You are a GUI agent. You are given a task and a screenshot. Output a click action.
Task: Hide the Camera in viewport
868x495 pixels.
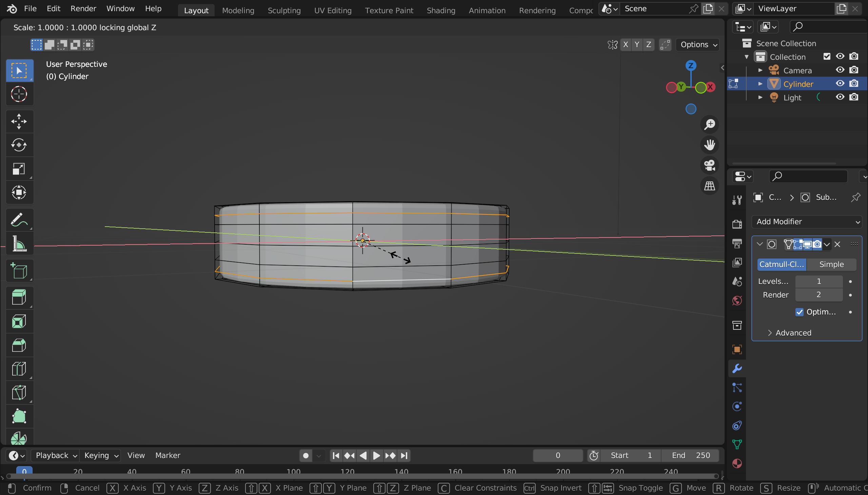tap(840, 70)
